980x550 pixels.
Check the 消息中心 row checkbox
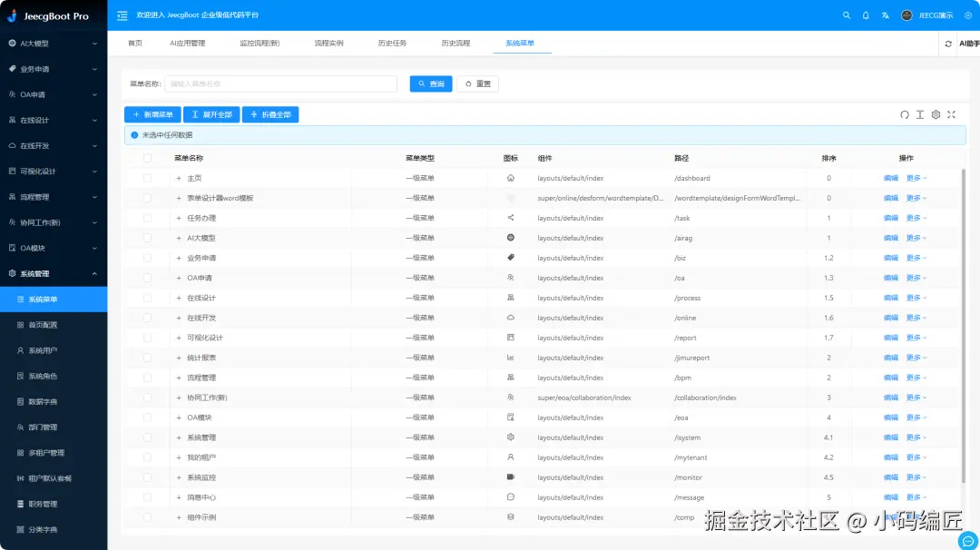(148, 496)
